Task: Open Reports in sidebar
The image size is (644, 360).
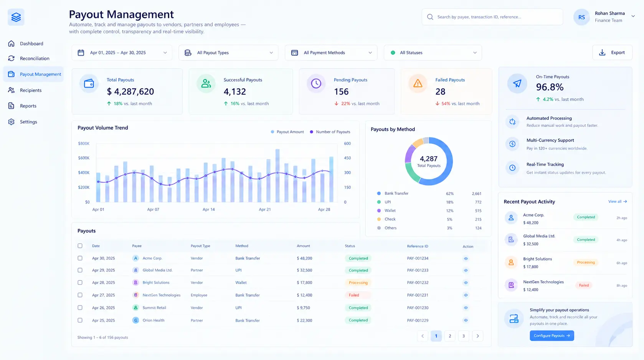Action: pos(33,106)
